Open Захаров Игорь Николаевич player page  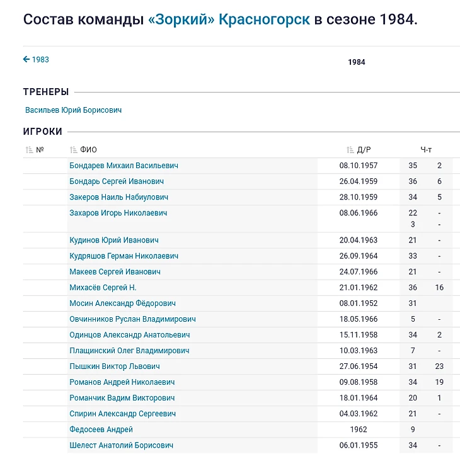[x=118, y=213]
